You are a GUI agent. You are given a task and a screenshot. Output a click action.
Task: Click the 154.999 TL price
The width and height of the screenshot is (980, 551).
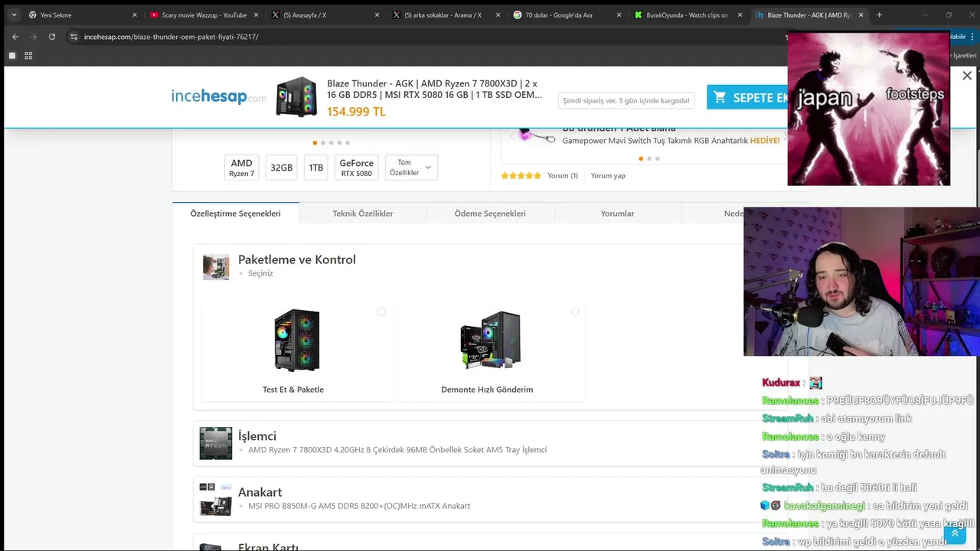356,112
